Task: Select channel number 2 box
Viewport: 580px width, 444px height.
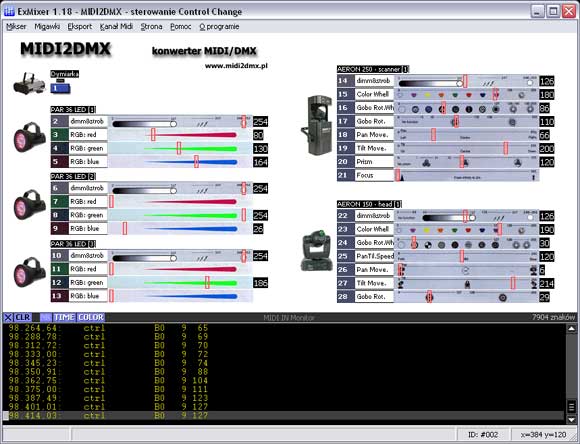Action: [60, 121]
